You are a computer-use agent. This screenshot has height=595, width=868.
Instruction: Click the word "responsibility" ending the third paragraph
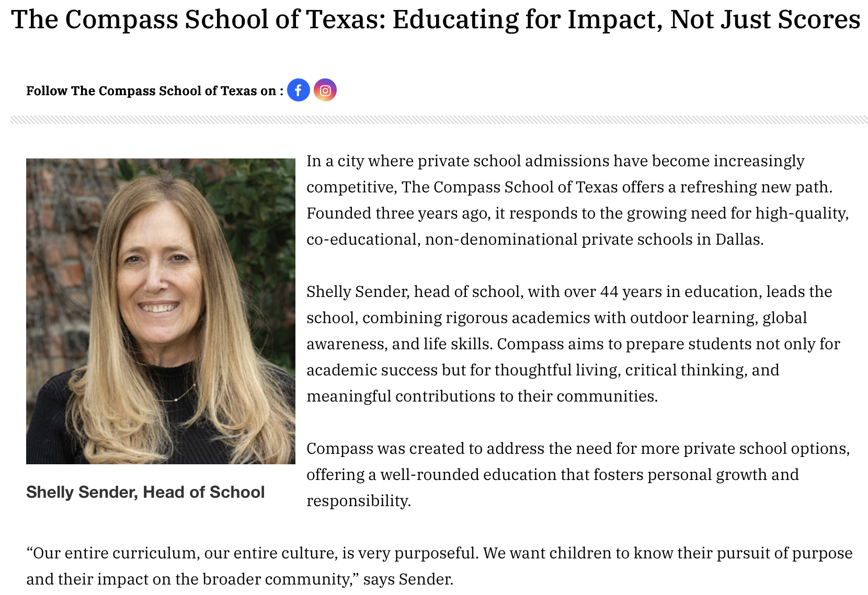pos(358,501)
